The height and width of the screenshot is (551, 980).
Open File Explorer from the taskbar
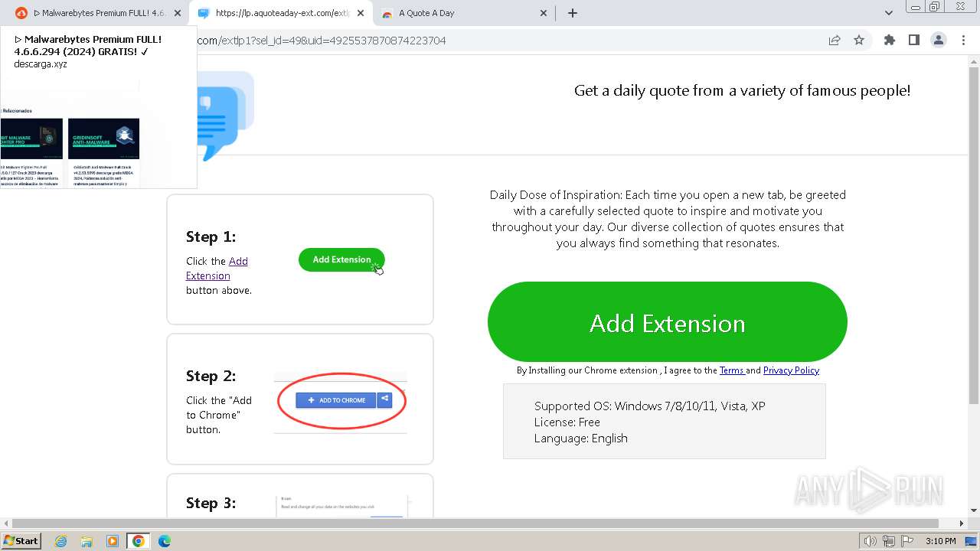(x=87, y=541)
